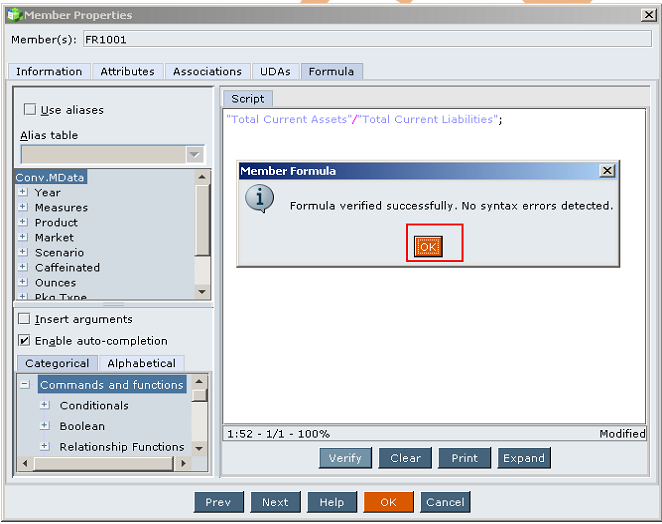
Task: Expand the Boolean category
Action: coord(44,426)
